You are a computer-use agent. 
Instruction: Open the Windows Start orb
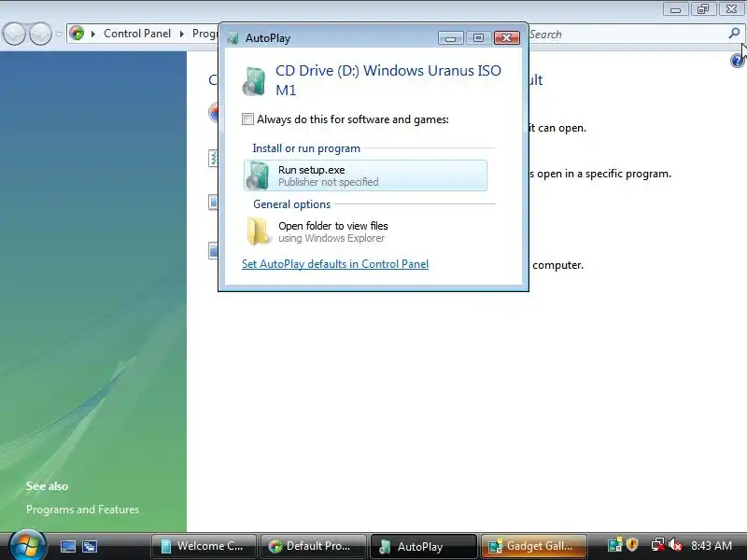pos(28,545)
